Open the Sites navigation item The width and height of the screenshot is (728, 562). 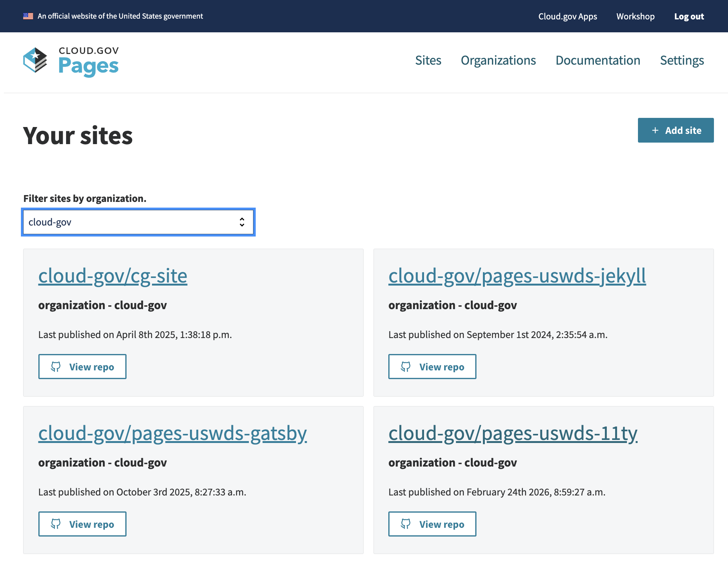point(428,60)
